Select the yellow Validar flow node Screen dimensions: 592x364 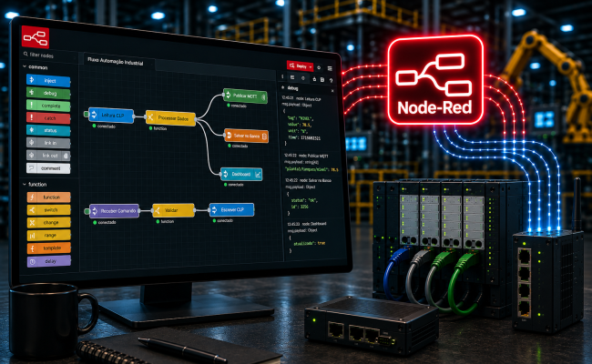pyautogui.click(x=173, y=210)
